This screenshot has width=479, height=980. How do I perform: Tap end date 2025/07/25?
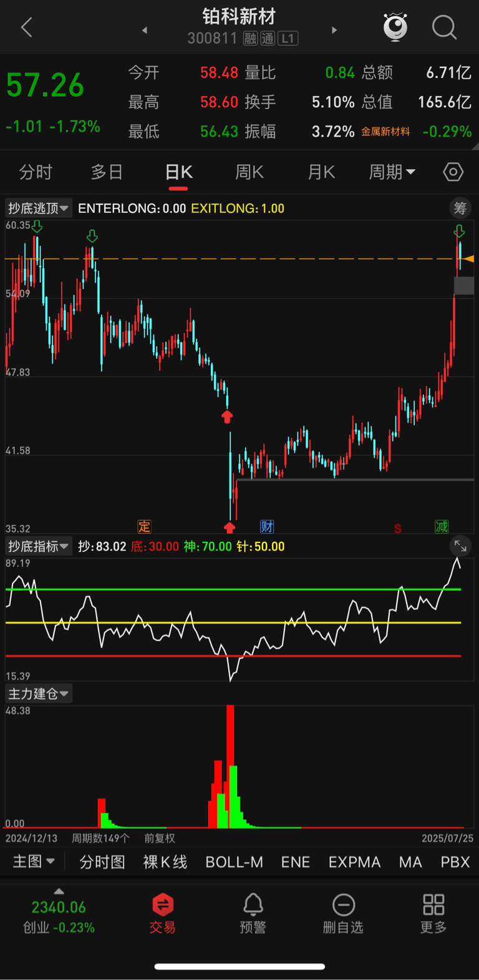point(447,838)
